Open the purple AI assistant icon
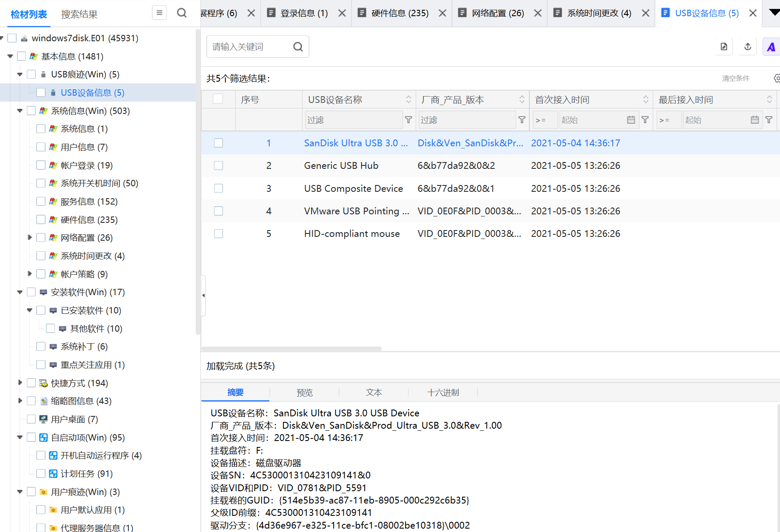This screenshot has height=532, width=780. pyautogui.click(x=771, y=47)
